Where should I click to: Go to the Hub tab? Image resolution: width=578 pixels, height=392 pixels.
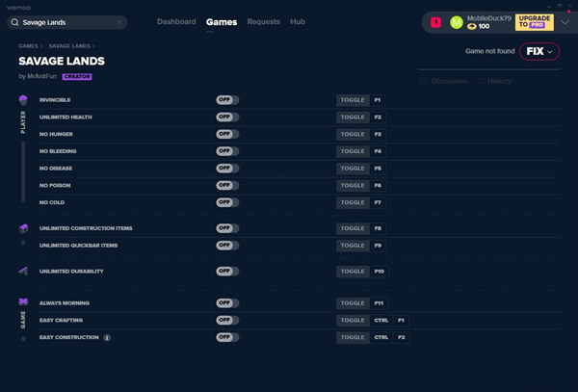pyautogui.click(x=298, y=22)
